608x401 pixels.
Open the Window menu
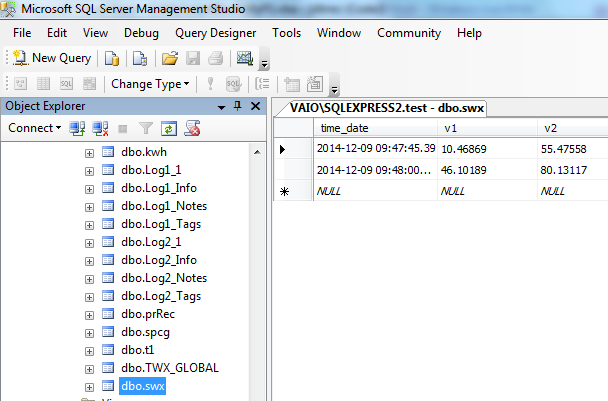(339, 33)
